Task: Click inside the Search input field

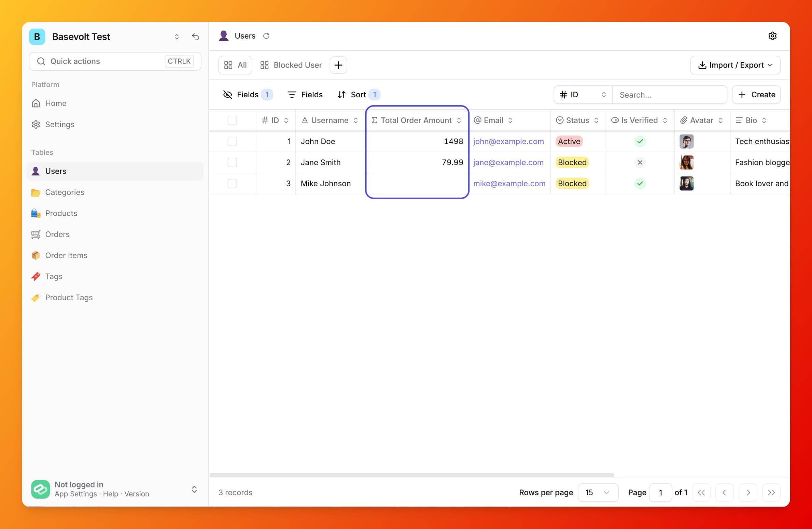Action: pos(669,95)
